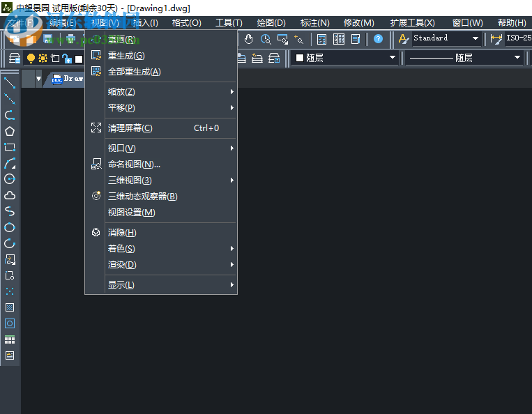Choose 视图设置(M) menu entry
The height and width of the screenshot is (414, 532).
[x=161, y=213]
